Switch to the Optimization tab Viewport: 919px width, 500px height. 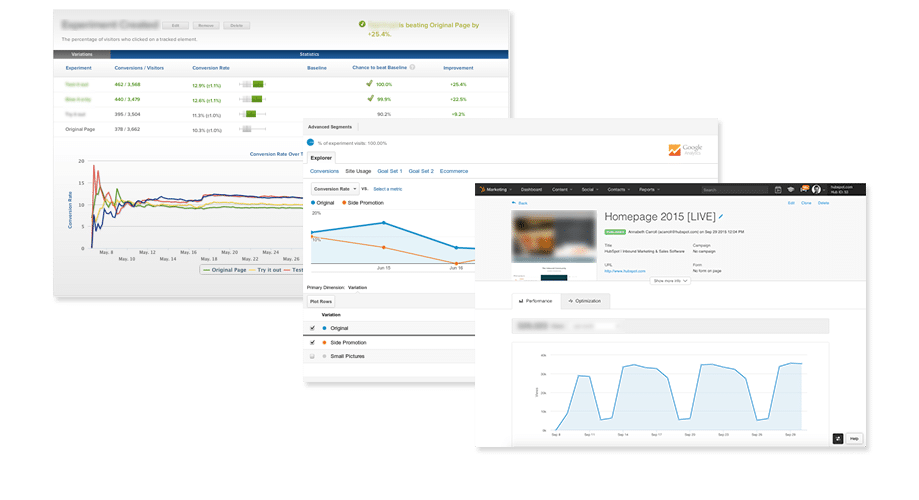585,301
